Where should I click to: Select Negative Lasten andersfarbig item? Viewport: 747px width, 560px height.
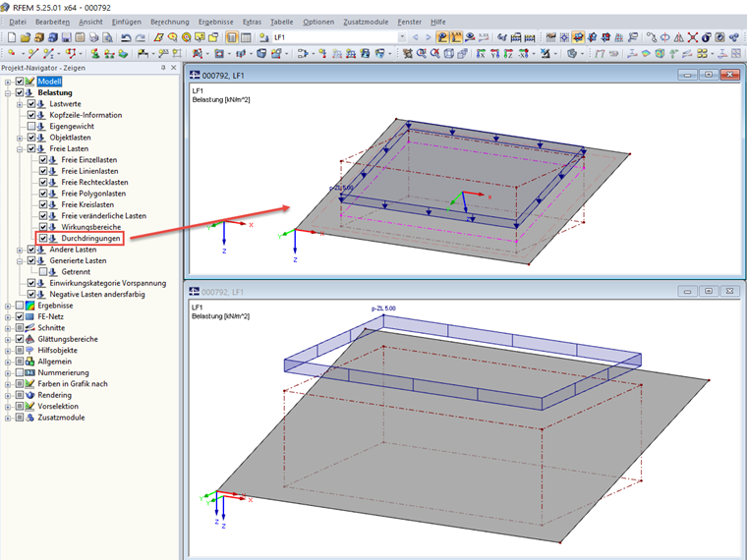pyautogui.click(x=97, y=295)
